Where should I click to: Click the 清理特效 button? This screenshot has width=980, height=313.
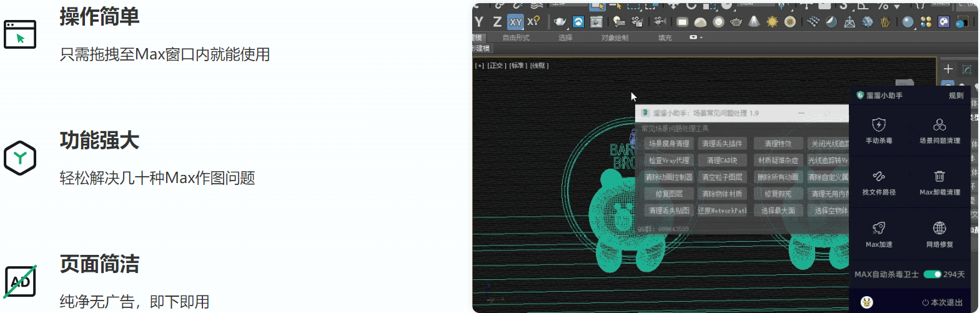[x=778, y=144]
